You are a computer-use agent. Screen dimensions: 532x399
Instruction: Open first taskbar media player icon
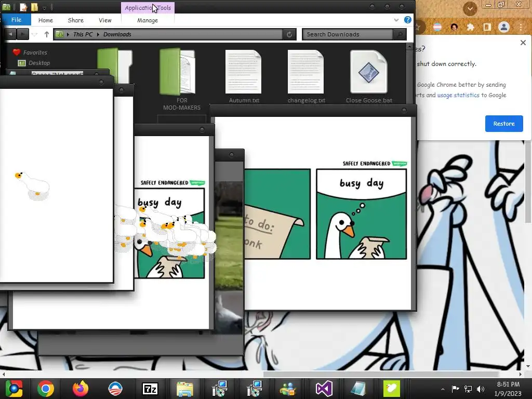[x=13, y=389]
